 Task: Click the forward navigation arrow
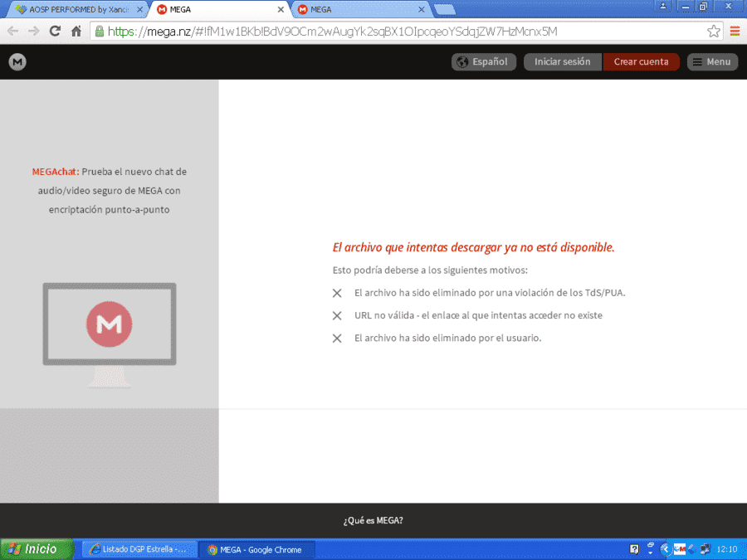[34, 32]
